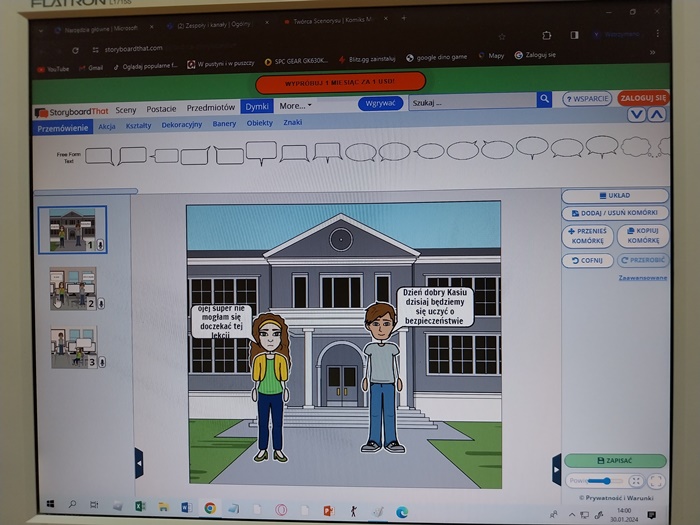
Task: Choose the cloud-shaped thought bubble
Action: [637, 147]
